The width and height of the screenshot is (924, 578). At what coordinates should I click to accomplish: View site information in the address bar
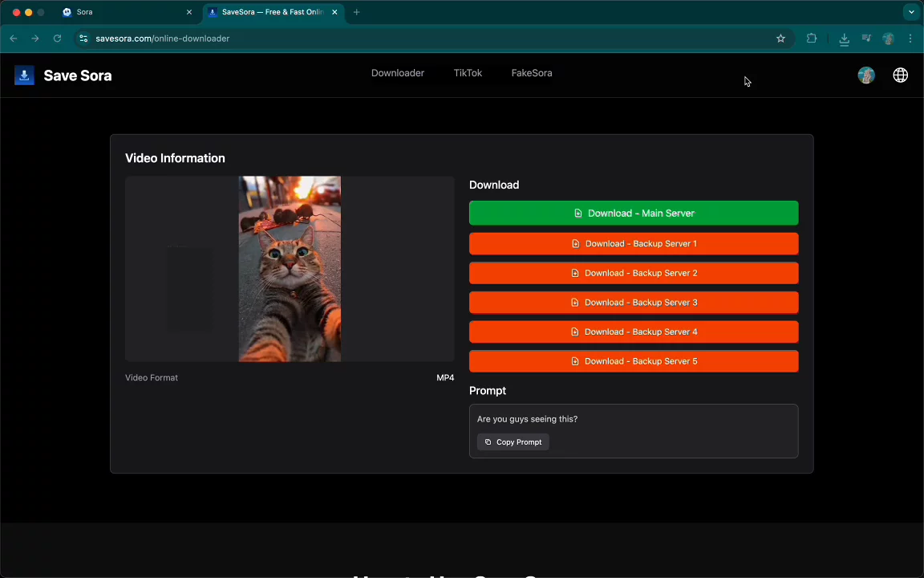tap(83, 39)
